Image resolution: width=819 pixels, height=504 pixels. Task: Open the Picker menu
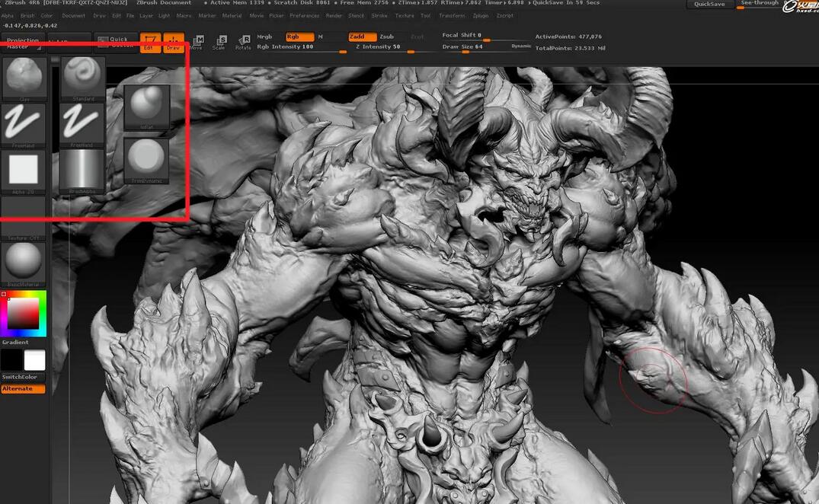[x=277, y=16]
